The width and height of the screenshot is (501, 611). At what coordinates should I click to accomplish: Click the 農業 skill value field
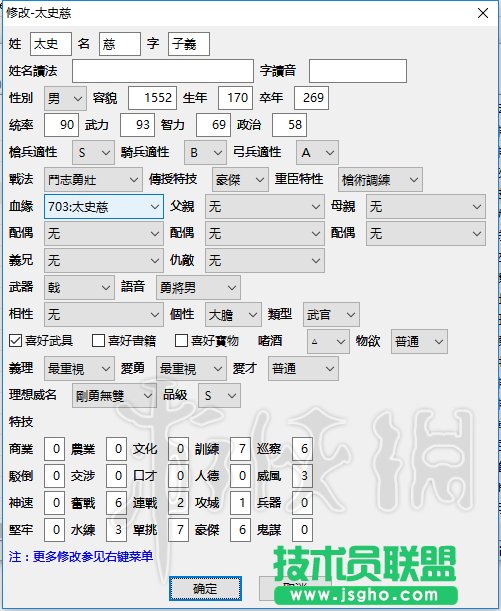[116, 449]
